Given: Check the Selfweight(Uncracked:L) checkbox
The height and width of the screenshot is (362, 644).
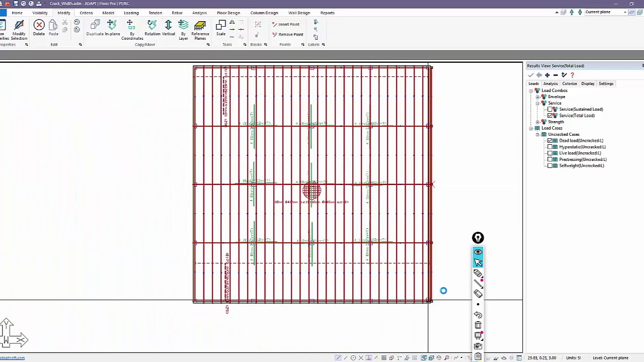Looking at the screenshot, I should coord(550,166).
